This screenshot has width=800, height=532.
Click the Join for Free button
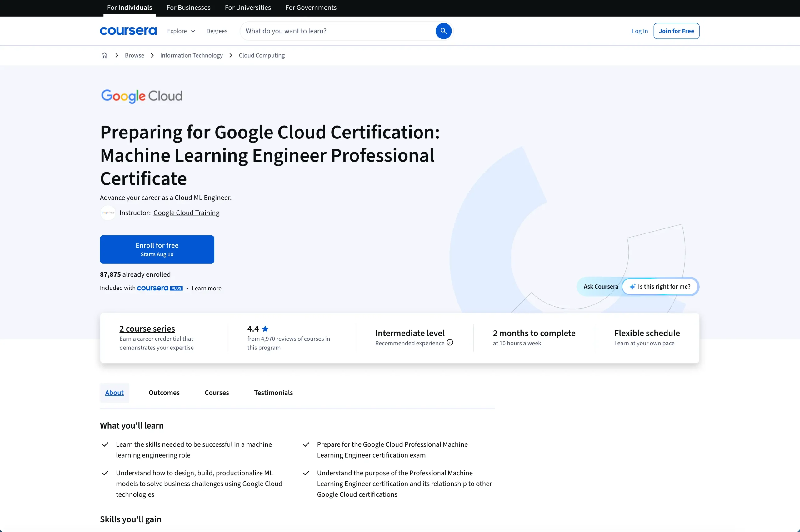(x=676, y=31)
